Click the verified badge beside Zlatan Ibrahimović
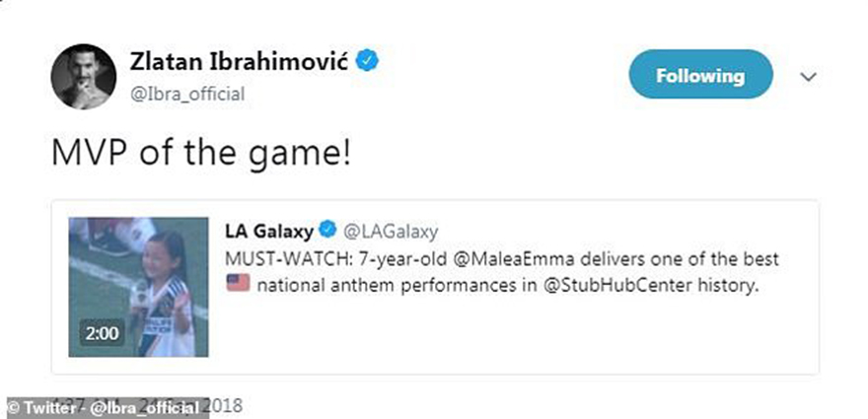Image resolution: width=868 pixels, height=419 pixels. click(x=367, y=61)
